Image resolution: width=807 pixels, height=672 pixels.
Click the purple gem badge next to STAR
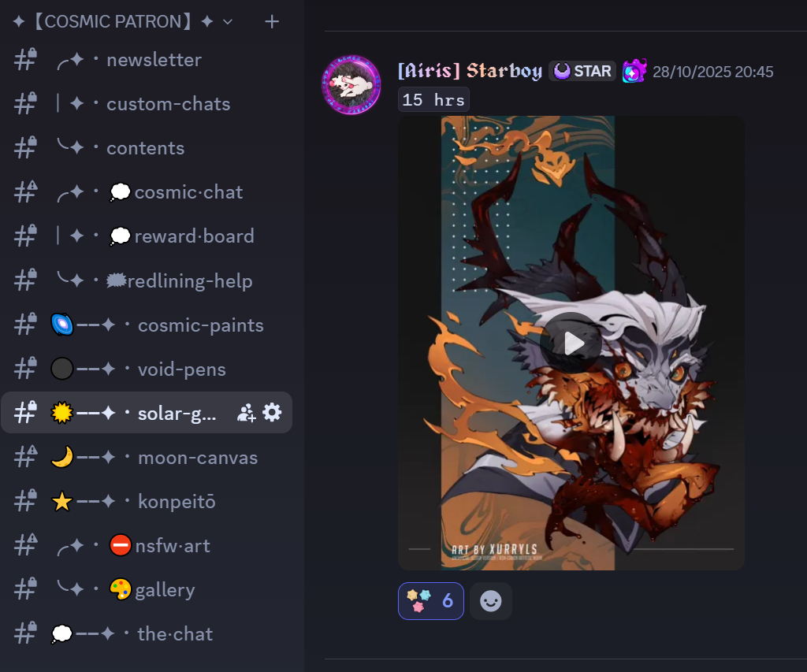coord(634,71)
